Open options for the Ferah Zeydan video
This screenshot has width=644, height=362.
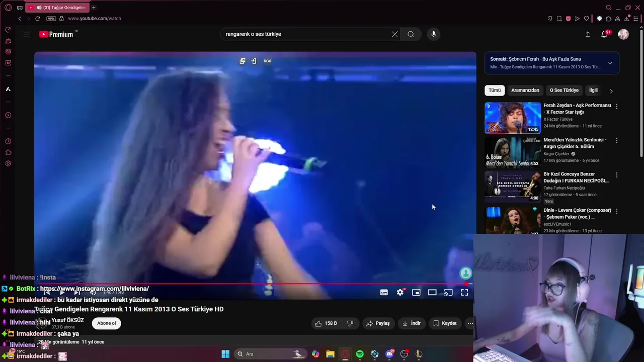coord(617,106)
